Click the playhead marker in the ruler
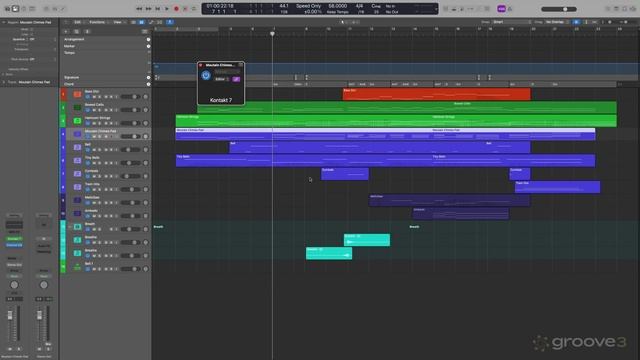The image size is (640, 360). 272,33
